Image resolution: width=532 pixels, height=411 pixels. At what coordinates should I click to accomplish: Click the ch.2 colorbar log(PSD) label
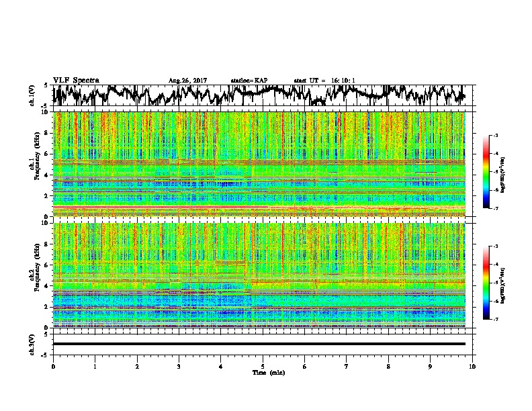(503, 285)
